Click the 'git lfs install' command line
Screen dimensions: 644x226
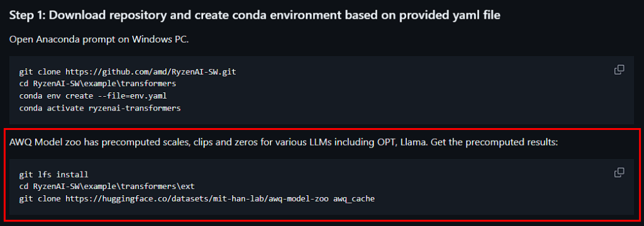[x=54, y=175]
